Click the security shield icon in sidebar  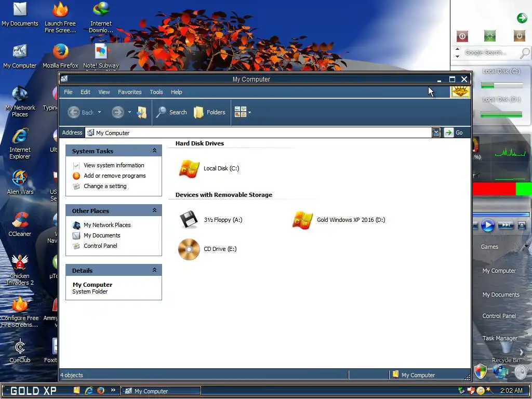click(x=481, y=371)
